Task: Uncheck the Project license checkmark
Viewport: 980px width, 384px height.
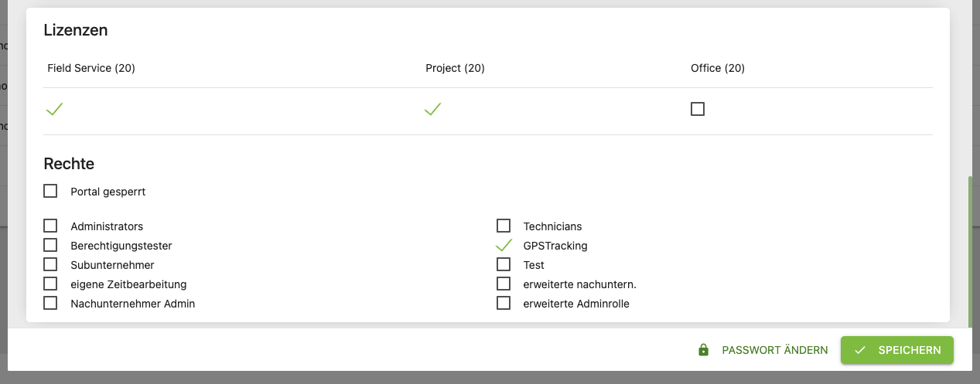Action: pos(432,110)
